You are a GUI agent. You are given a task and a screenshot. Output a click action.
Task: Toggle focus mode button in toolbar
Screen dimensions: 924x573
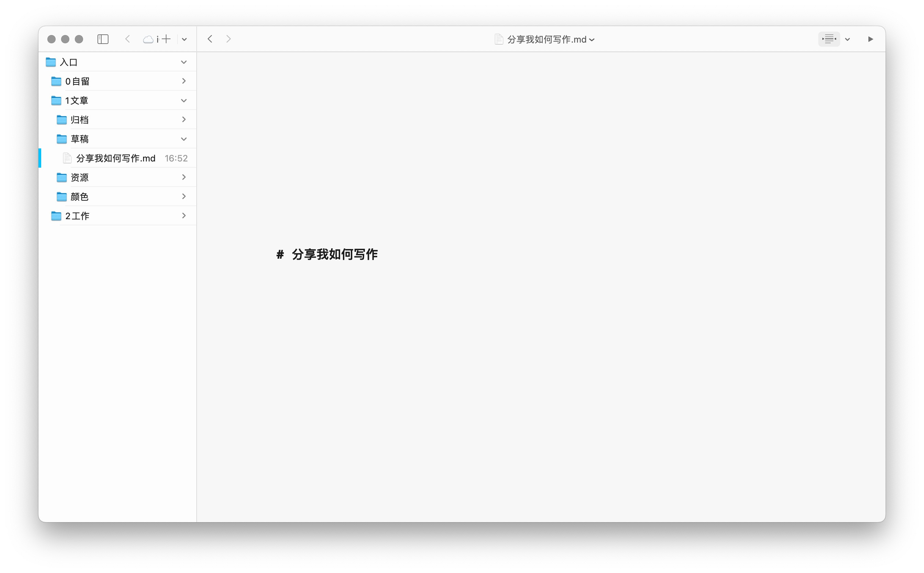829,39
